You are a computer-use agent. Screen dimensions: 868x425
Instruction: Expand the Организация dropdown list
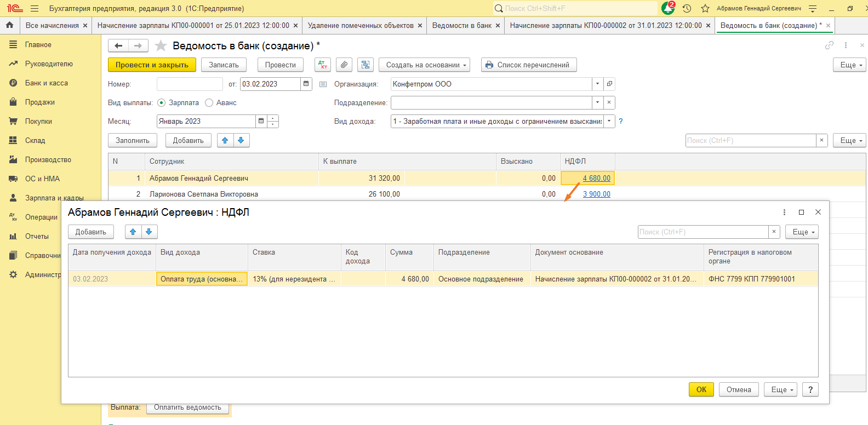click(597, 84)
